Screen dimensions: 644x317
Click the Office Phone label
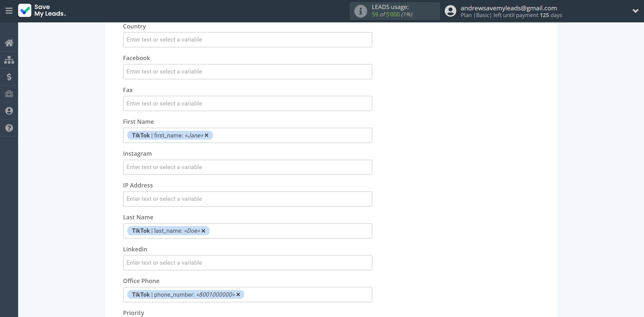coord(141,281)
